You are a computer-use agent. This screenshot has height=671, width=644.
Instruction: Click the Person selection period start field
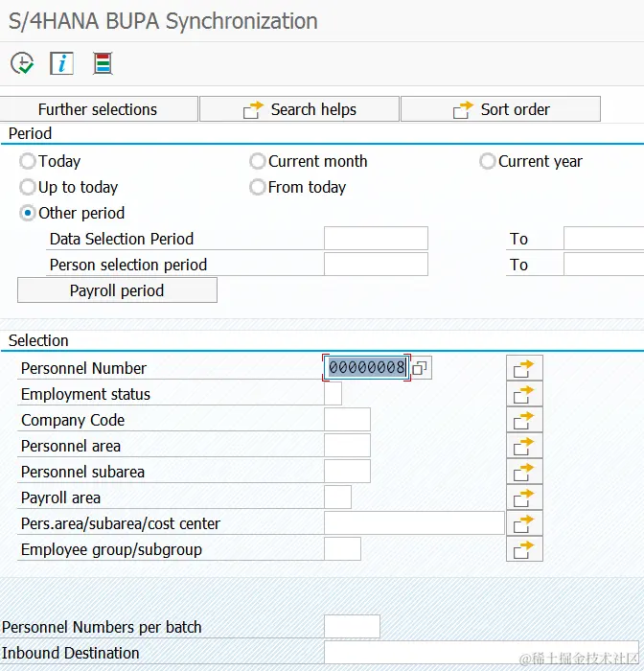point(376,264)
